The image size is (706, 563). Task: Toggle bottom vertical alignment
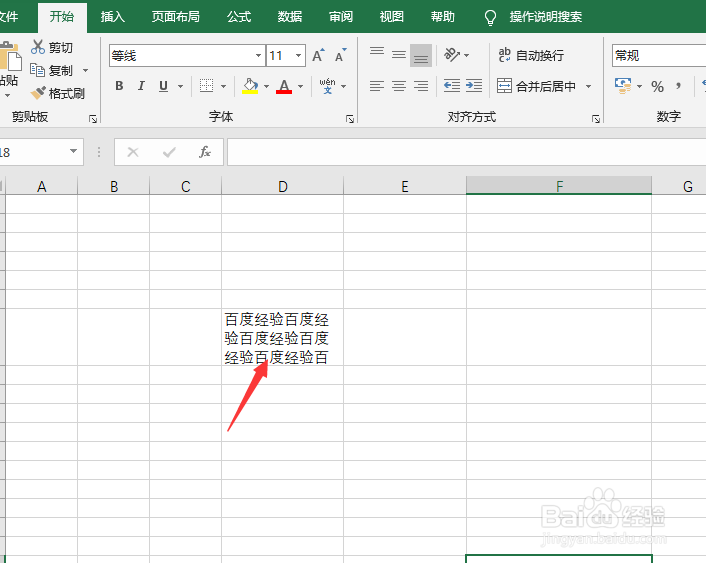421,55
